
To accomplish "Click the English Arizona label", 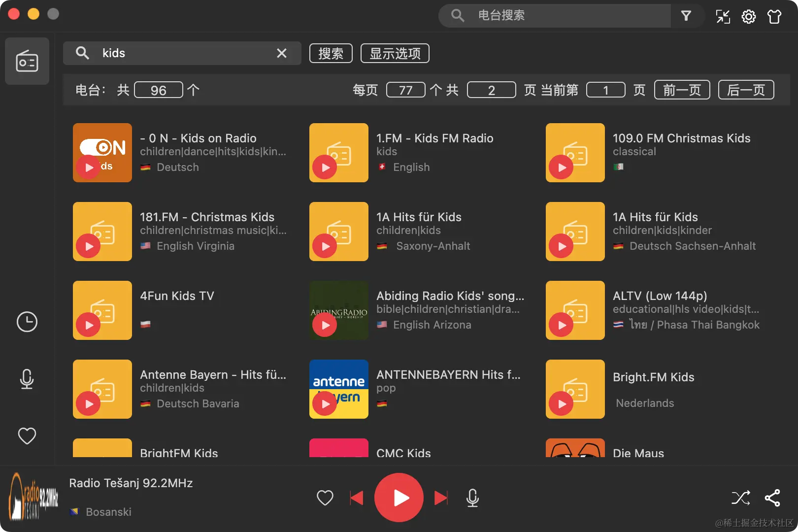I will point(432,325).
